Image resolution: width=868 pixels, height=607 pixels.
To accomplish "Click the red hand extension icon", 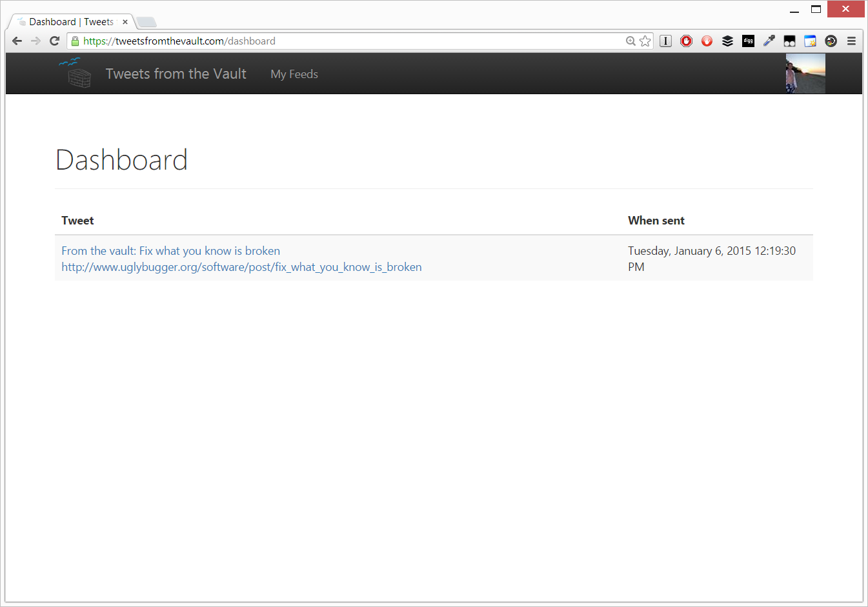I will [707, 41].
